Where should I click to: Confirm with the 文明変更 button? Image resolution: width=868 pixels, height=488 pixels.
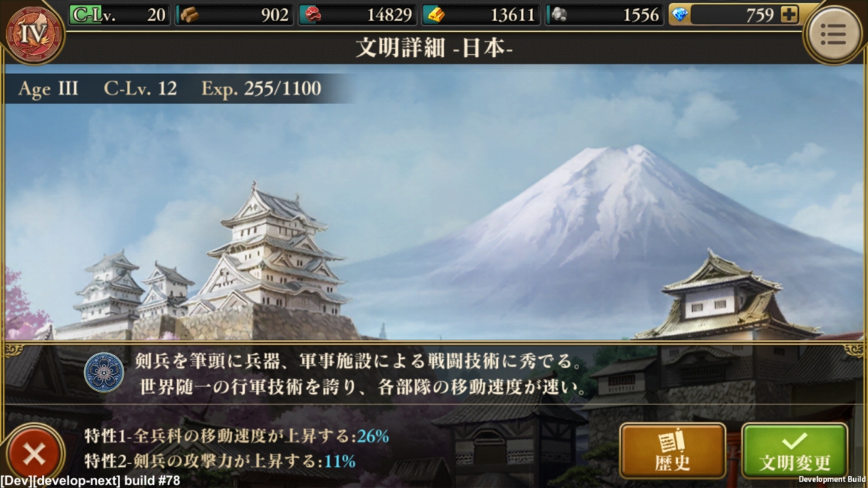[x=795, y=451]
